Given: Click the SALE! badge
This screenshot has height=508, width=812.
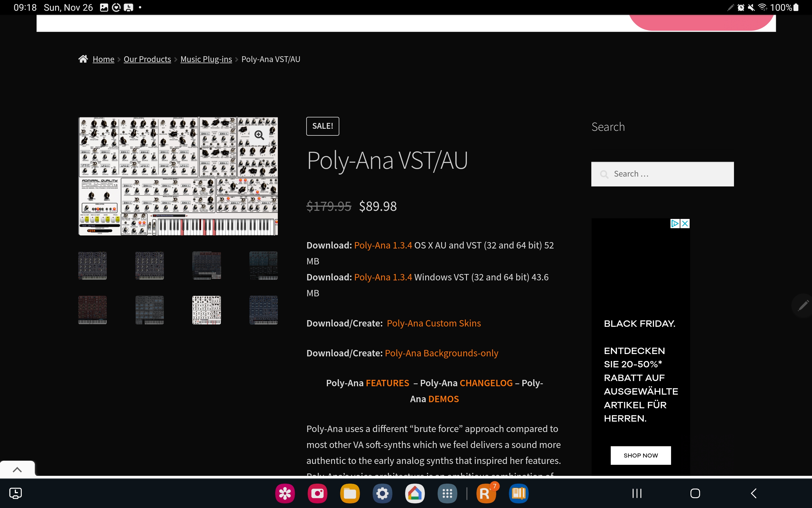Looking at the screenshot, I should 322,126.
